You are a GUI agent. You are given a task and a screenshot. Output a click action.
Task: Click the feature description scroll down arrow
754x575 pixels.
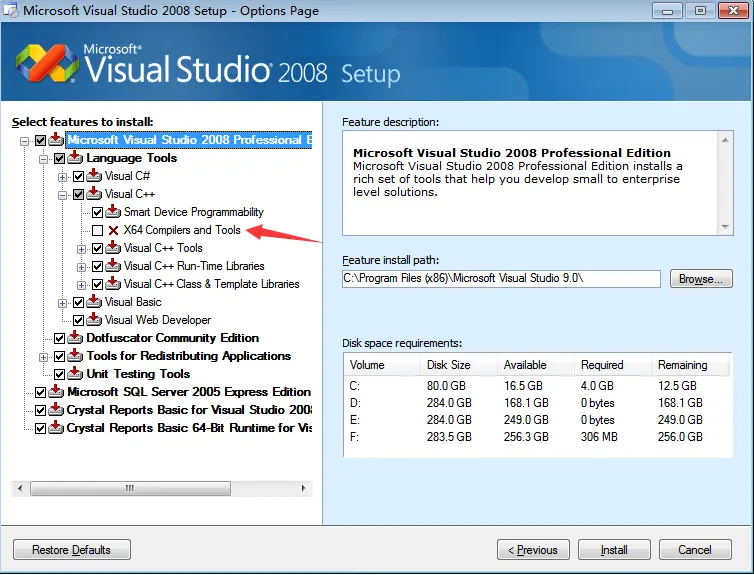(725, 226)
